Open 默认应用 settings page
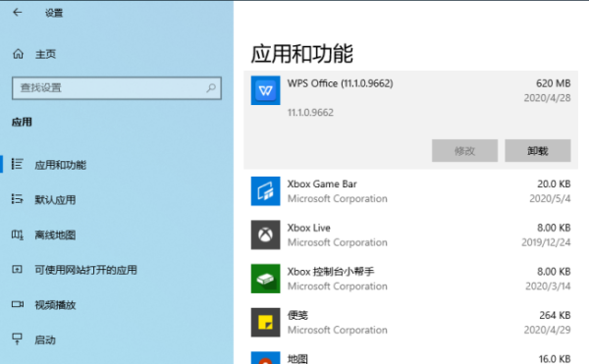This screenshot has height=364, width=589. (55, 199)
